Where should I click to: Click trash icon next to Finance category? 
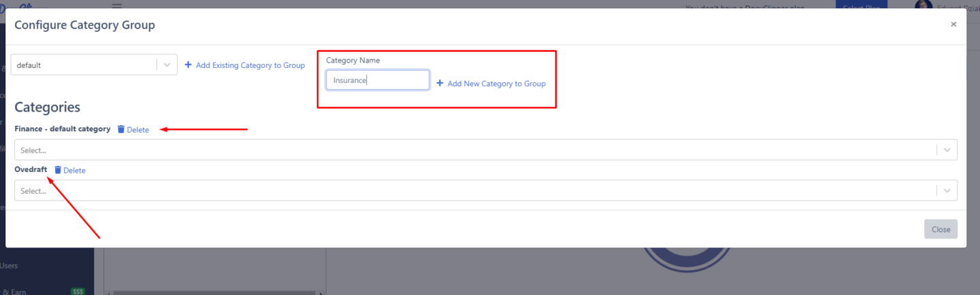(x=121, y=129)
